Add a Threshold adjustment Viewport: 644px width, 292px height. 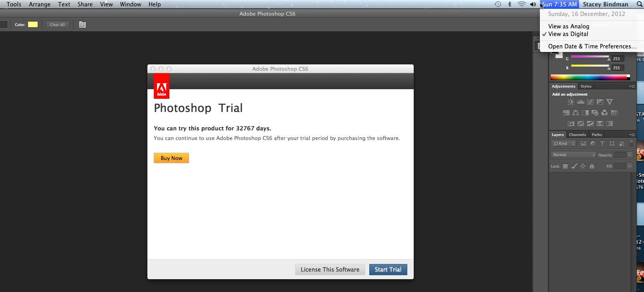point(590,124)
